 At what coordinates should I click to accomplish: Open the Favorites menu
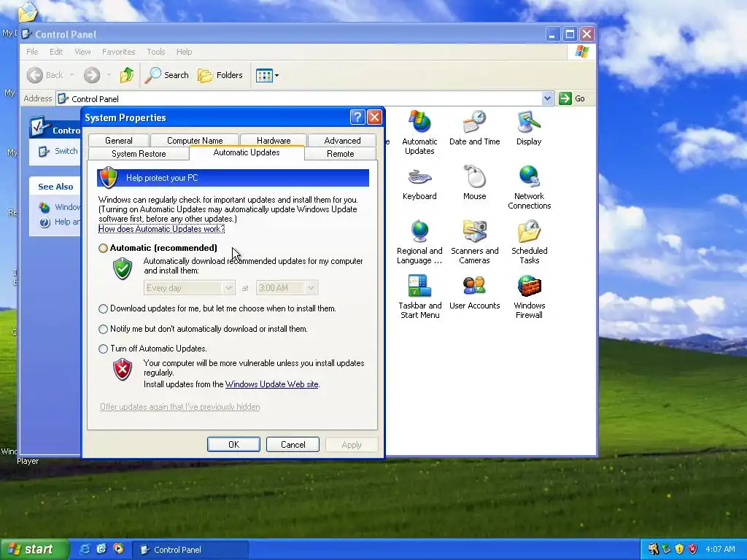(119, 52)
